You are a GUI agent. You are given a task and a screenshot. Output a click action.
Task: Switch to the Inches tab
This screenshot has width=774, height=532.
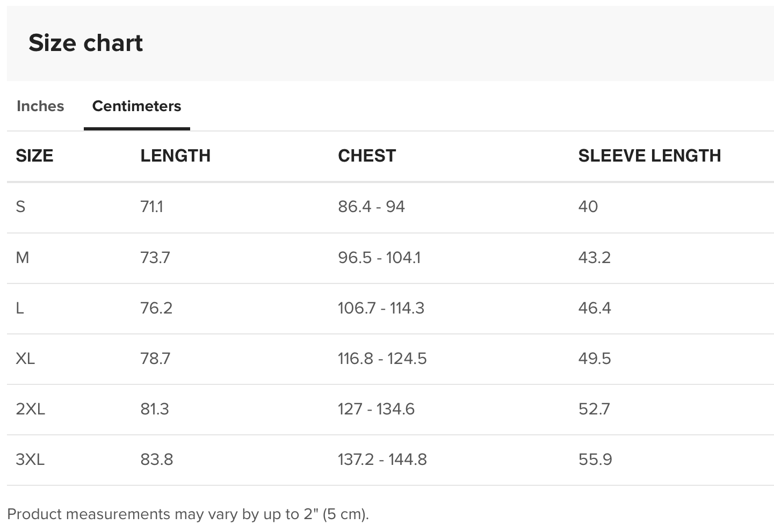click(x=40, y=106)
